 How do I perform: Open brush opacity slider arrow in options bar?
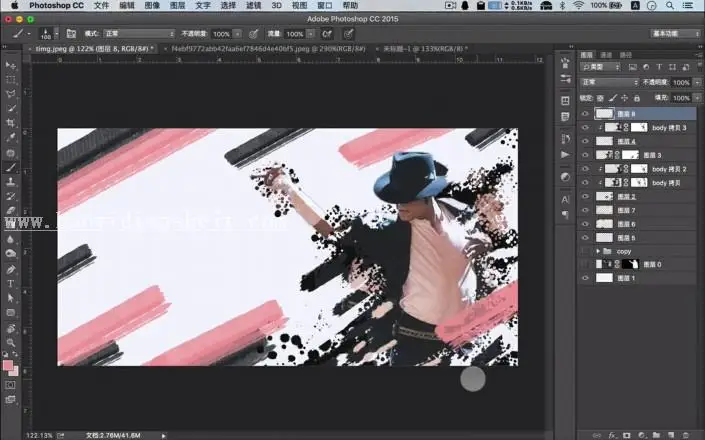237,34
